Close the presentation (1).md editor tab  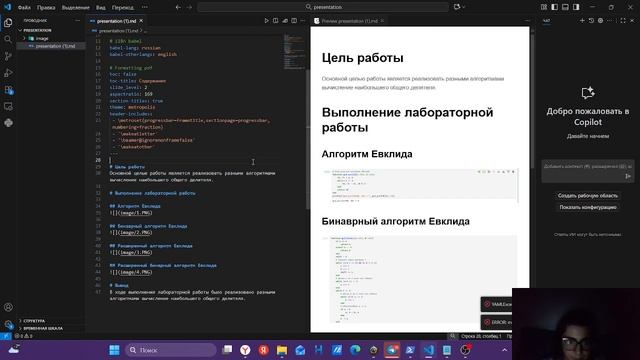pyautogui.click(x=141, y=21)
